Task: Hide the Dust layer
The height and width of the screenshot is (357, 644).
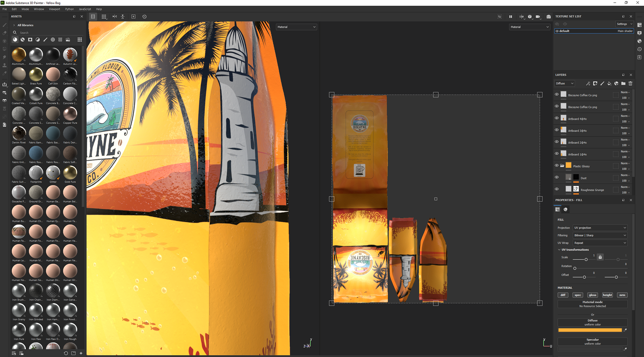Action: pyautogui.click(x=557, y=177)
